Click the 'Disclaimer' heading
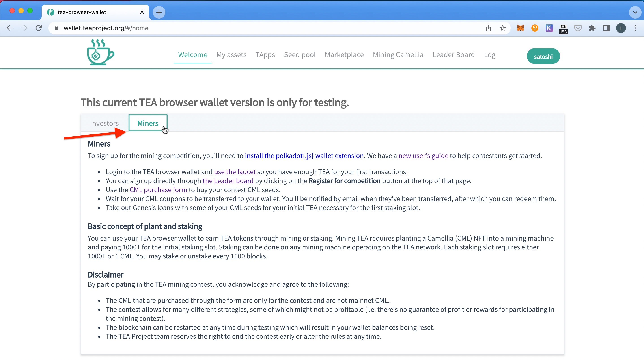Image resolution: width=644 pixels, height=360 pixels. [x=106, y=275]
